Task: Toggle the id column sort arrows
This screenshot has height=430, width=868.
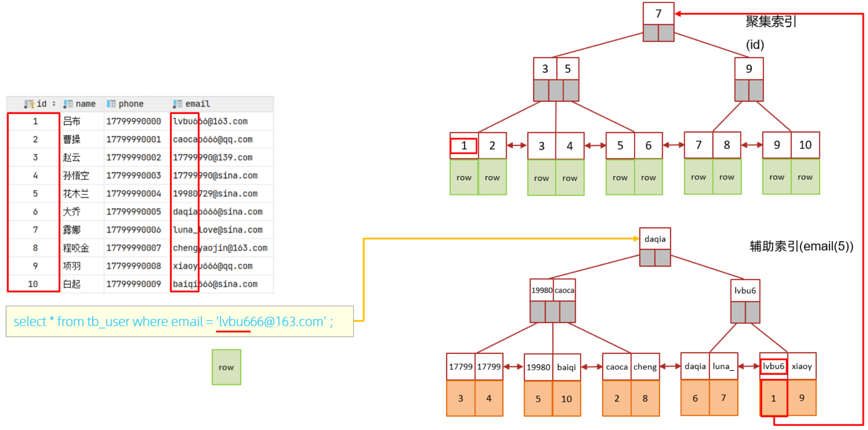Action: click(x=54, y=104)
